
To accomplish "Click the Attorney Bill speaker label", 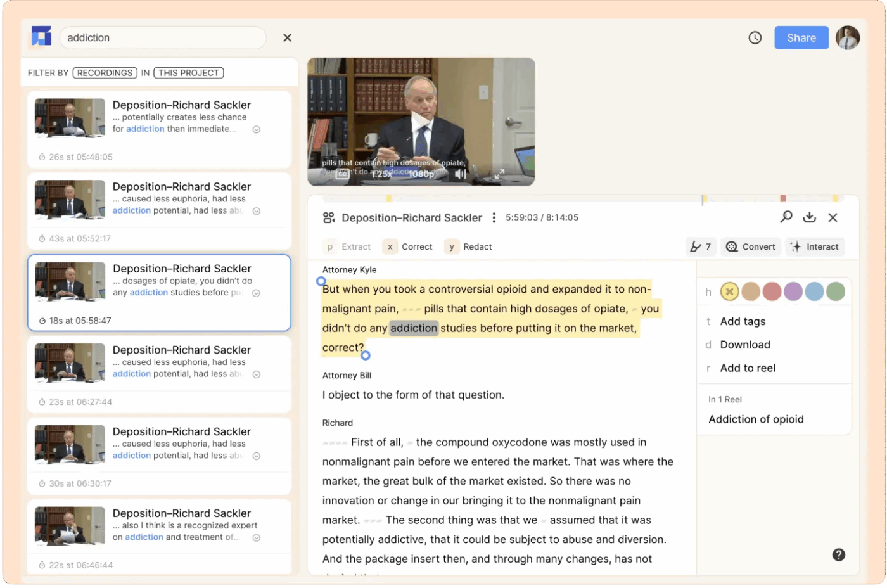I will 347,376.
